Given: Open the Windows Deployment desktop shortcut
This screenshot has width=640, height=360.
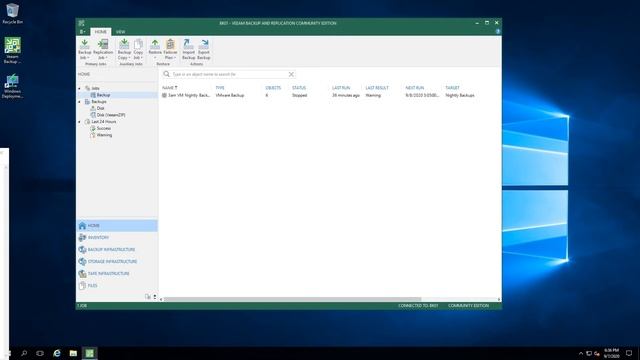Looking at the screenshot, I should 12,86.
